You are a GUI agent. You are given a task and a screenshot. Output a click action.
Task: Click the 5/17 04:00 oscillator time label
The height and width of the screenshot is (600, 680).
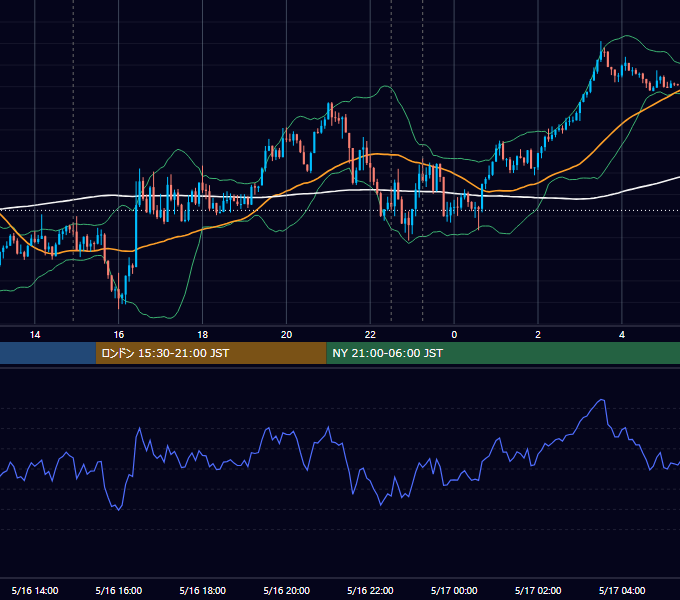coord(622,590)
